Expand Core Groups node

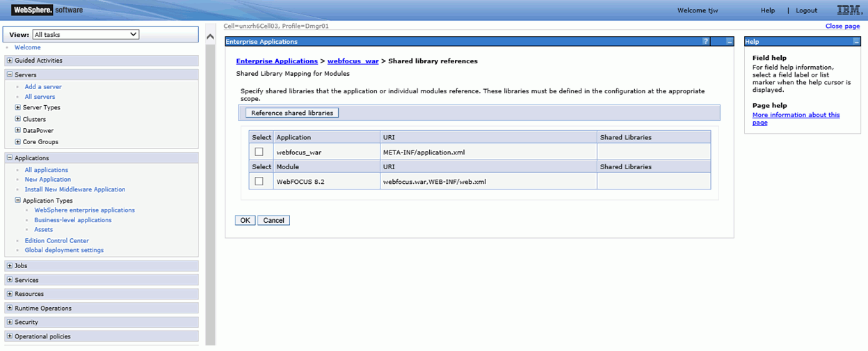pyautogui.click(x=17, y=142)
